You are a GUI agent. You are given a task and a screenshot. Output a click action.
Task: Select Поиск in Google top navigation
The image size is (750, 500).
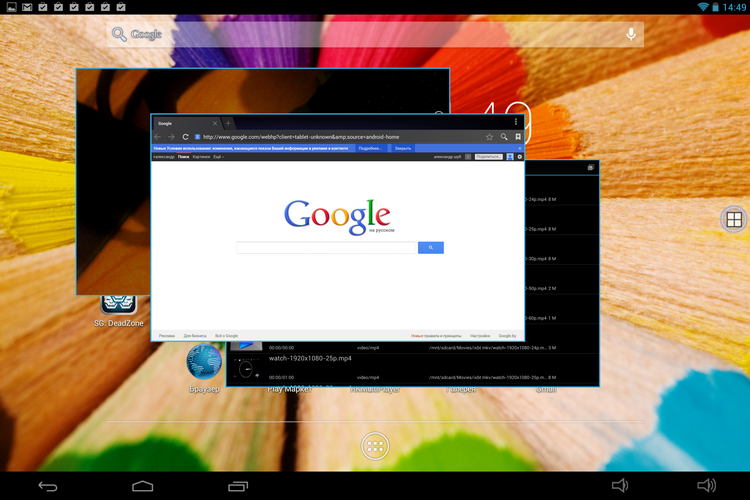pyautogui.click(x=184, y=157)
